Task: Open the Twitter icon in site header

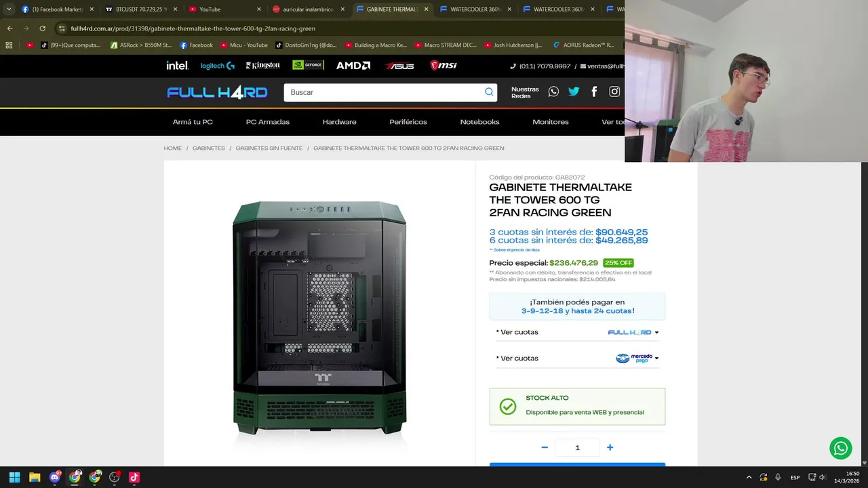Action: 574,91
